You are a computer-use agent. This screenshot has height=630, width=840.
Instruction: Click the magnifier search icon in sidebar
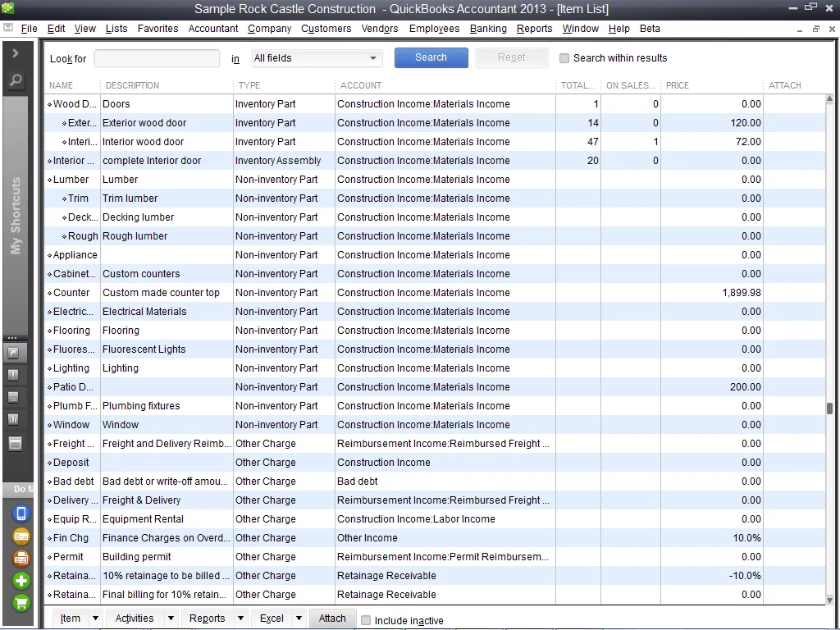[x=16, y=81]
